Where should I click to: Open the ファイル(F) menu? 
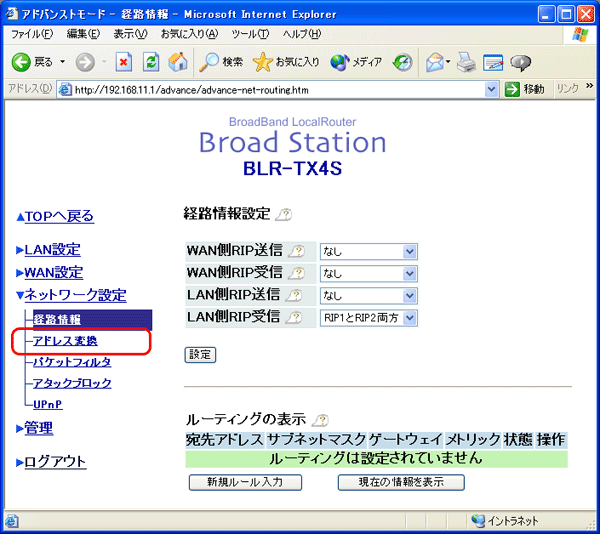32,34
